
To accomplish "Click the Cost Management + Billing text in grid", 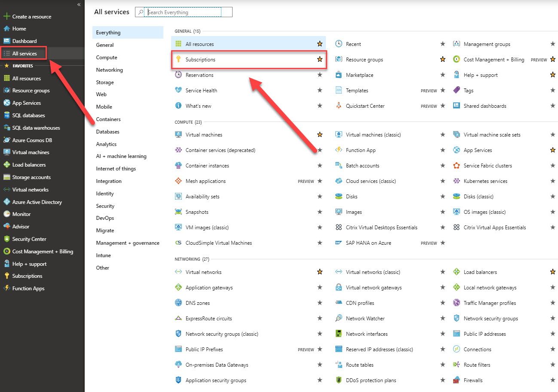I will click(x=494, y=60).
